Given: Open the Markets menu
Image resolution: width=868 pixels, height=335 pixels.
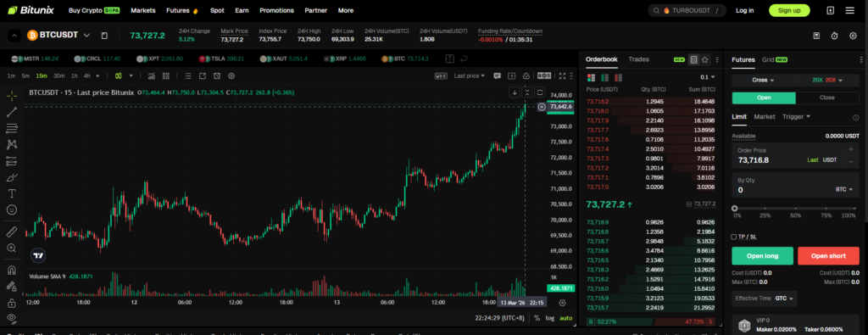Looking at the screenshot, I should point(142,10).
